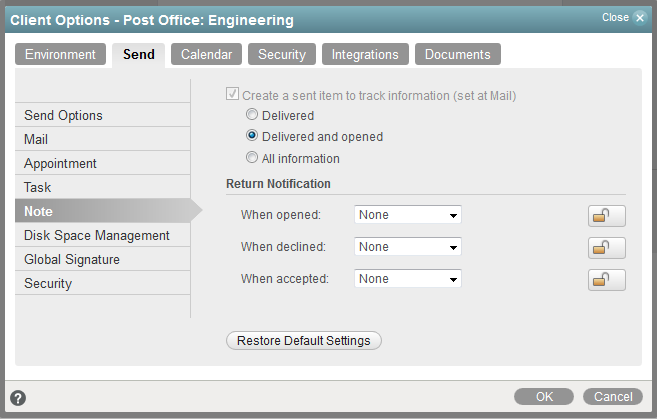Open the Integrations tab

(x=365, y=55)
